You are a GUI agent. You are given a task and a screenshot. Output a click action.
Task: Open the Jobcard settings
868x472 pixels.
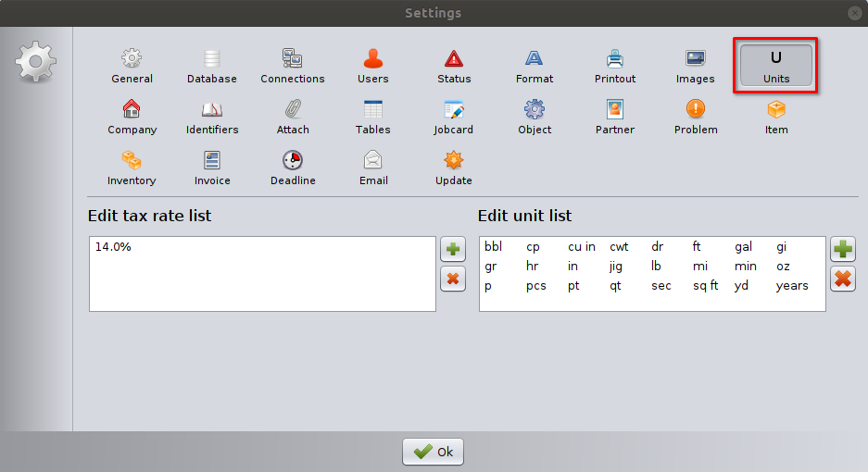coord(454,117)
